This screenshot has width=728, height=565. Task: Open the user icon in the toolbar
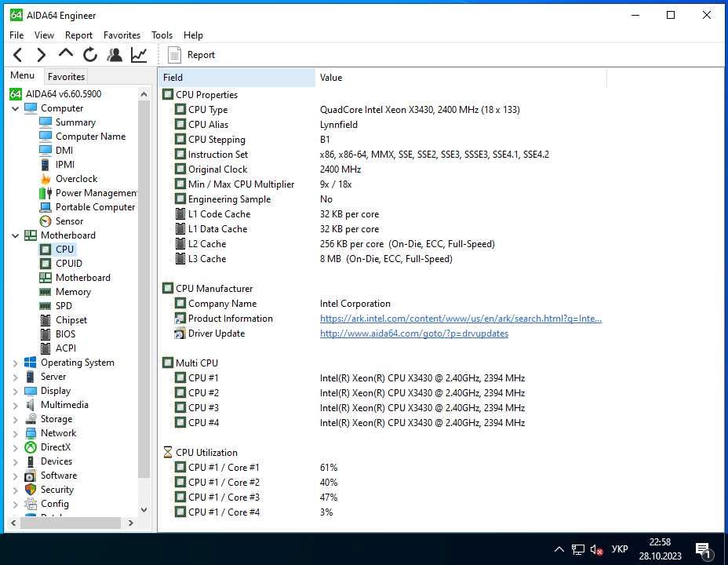[115, 55]
